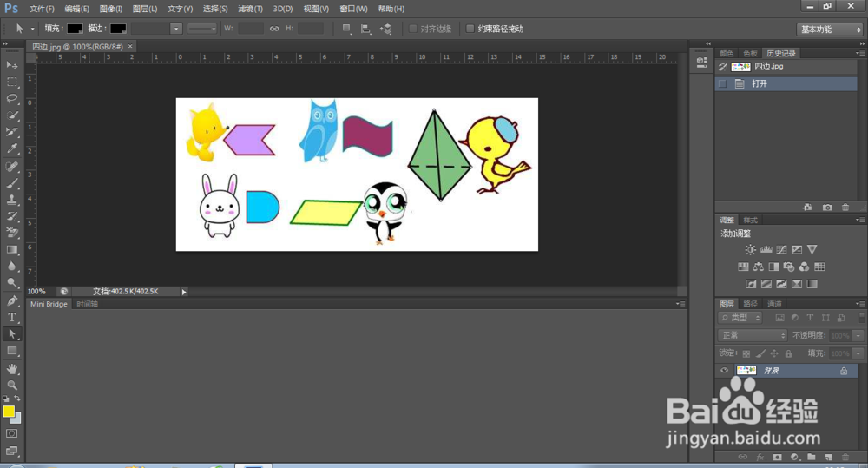Click the foreground yellow color swatch
This screenshot has height=468, width=868.
(9, 412)
